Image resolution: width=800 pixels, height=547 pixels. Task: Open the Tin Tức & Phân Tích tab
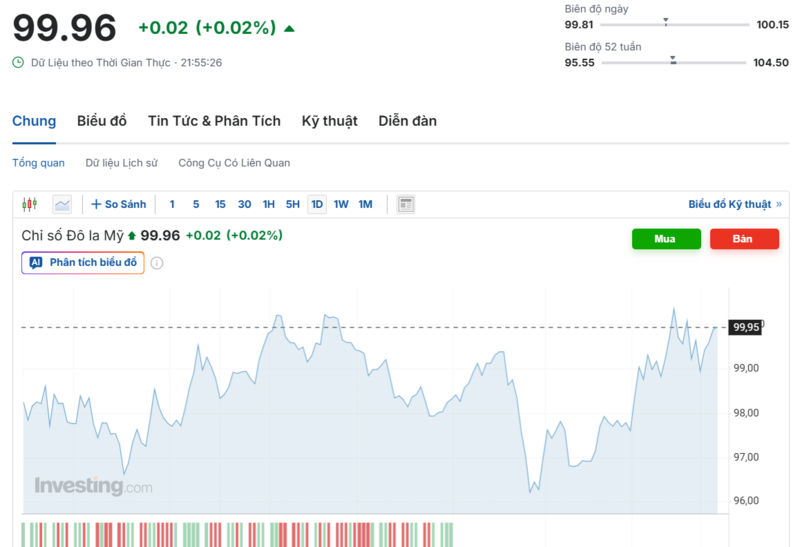(214, 121)
